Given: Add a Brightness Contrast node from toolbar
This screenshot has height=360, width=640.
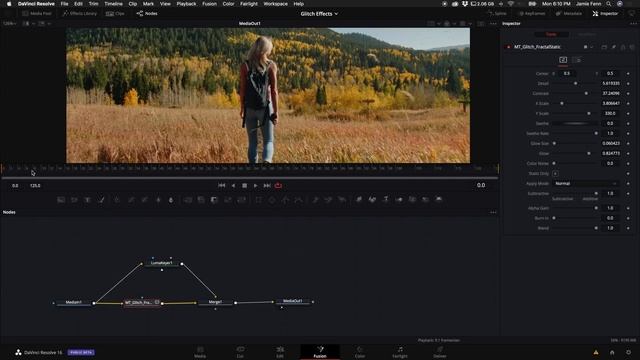Looking at the screenshot, I should tap(158, 200).
